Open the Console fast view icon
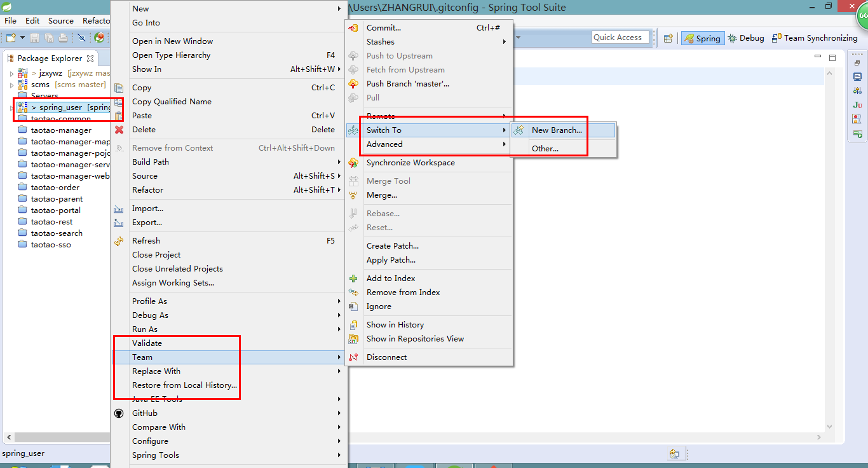868x468 pixels. coord(857,76)
